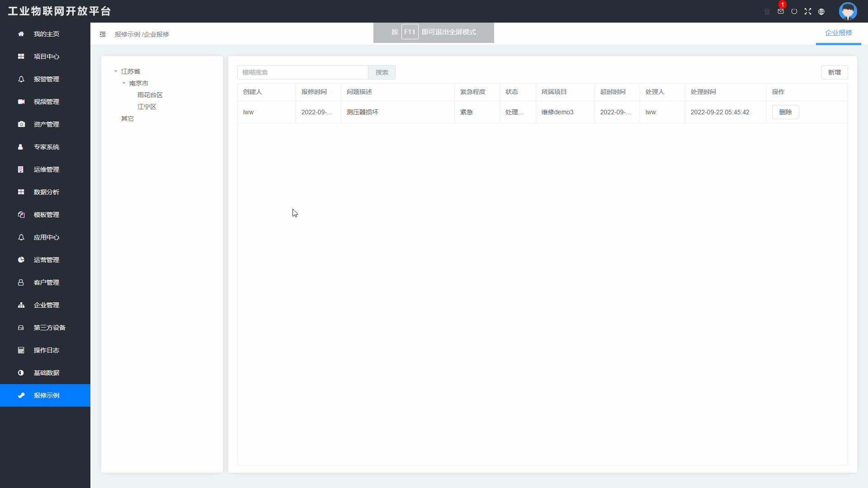Collapse the sidebar with the hamburger icon

[103, 34]
